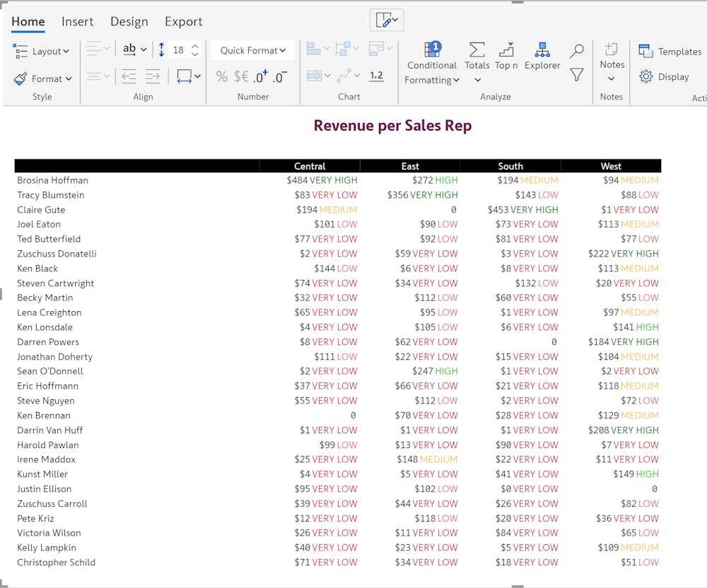Select the Sean O'Donnell row label
This screenshot has width=707, height=588.
coord(50,371)
